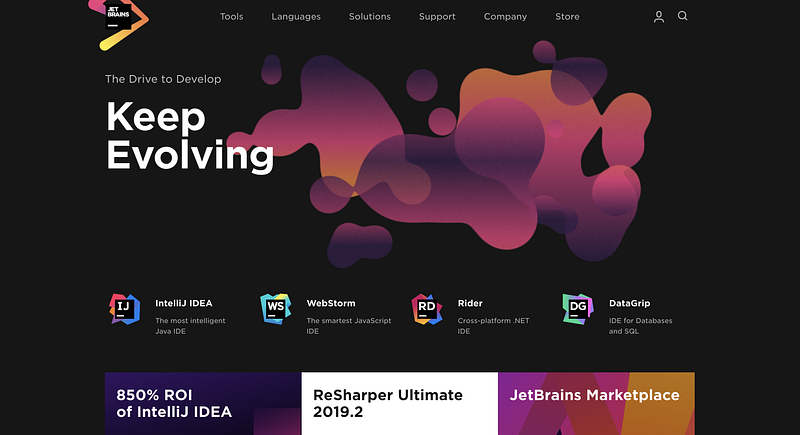Open the Languages menu
Screen dimensions: 800x435
pyautogui.click(x=296, y=17)
